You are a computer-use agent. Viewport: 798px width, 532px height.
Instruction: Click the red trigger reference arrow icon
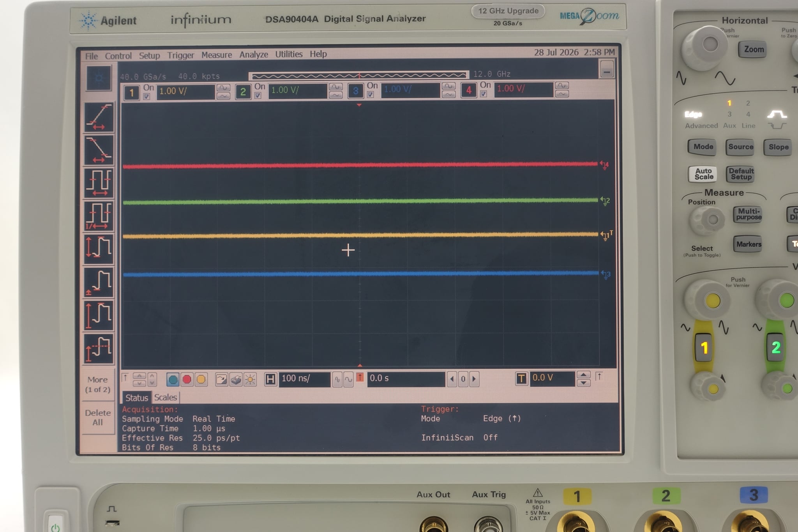click(360, 377)
